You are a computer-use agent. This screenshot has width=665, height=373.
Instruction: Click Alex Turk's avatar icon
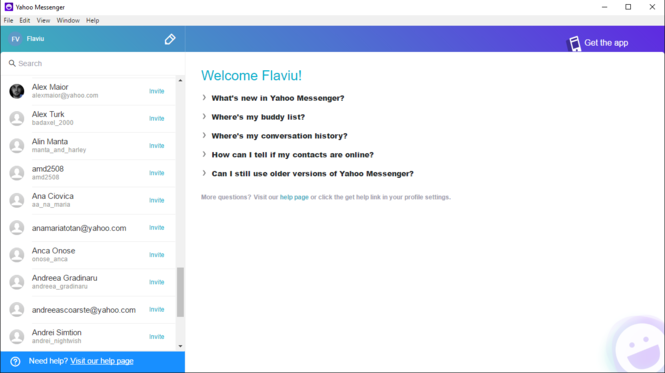click(17, 118)
